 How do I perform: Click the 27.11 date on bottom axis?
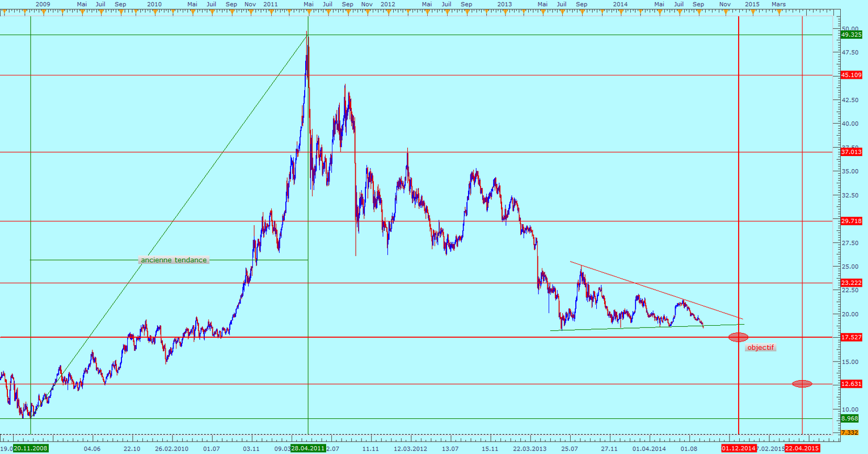[609, 449]
